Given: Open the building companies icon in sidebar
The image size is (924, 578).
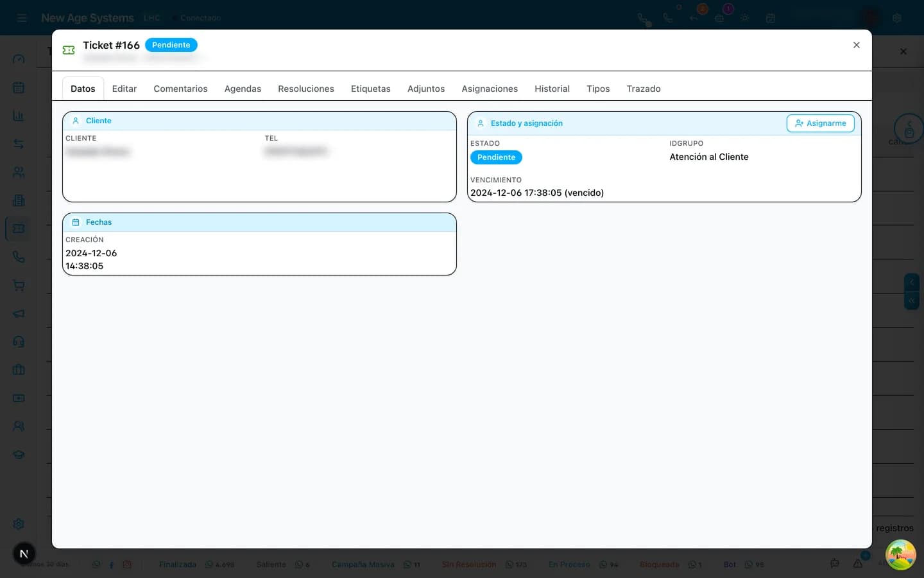Looking at the screenshot, I should coord(19,200).
